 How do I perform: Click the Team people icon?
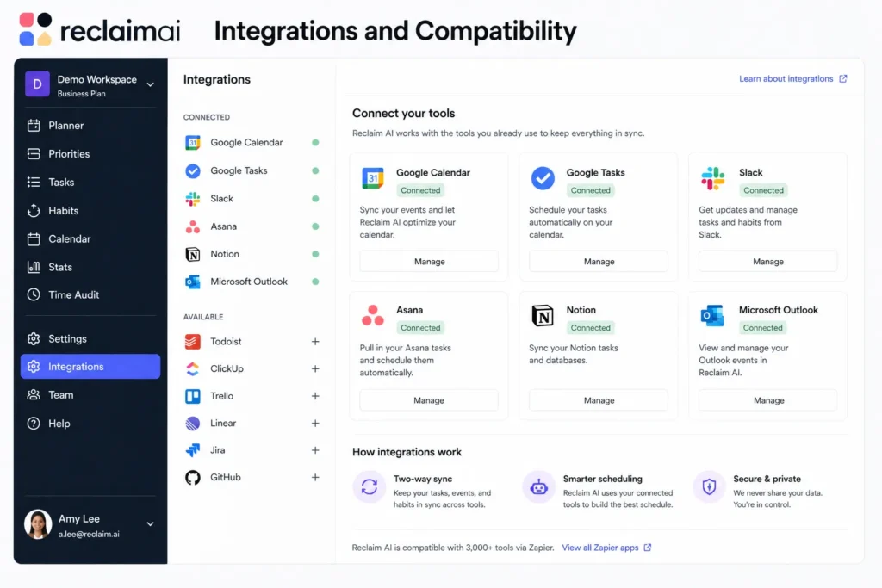[x=34, y=394]
